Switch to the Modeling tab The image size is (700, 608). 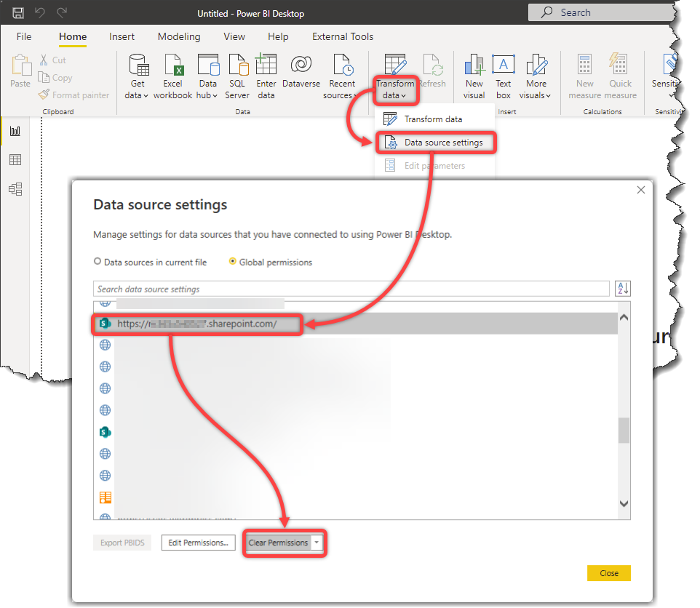coord(179,36)
